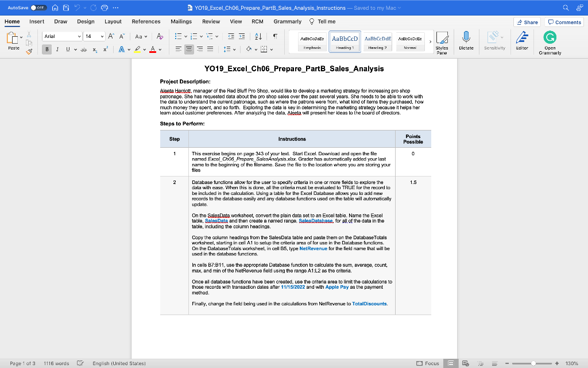The width and height of the screenshot is (588, 368).
Task: Decrease font size with small A
Action: [x=122, y=36]
